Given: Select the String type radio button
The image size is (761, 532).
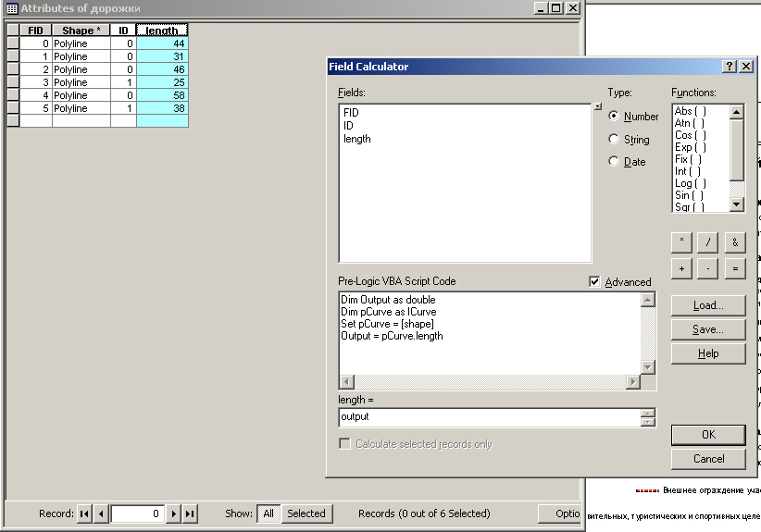Looking at the screenshot, I should 614,139.
